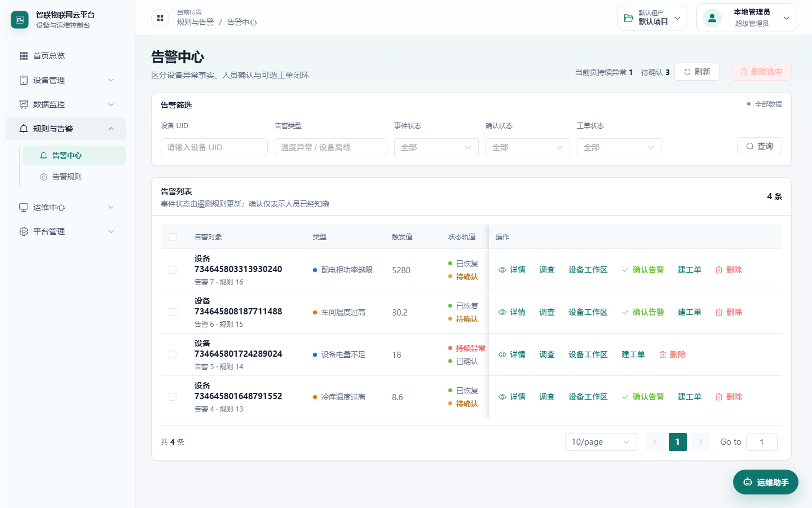Expand the 数据监控 chevron
The image size is (812, 508).
click(x=111, y=104)
